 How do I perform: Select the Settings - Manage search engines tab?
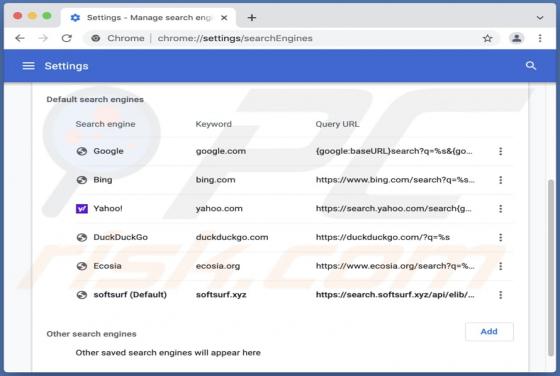148,17
